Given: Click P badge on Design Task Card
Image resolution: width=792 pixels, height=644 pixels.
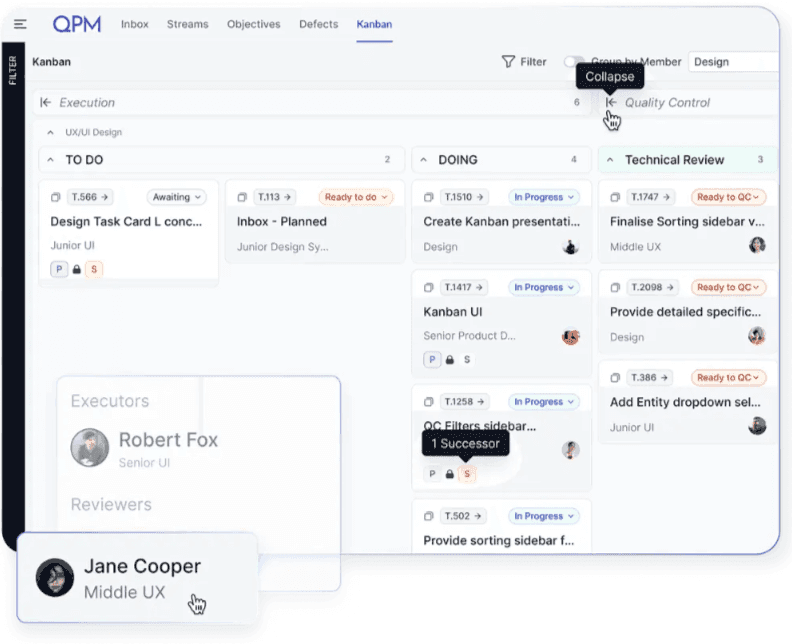Looking at the screenshot, I should click(59, 269).
